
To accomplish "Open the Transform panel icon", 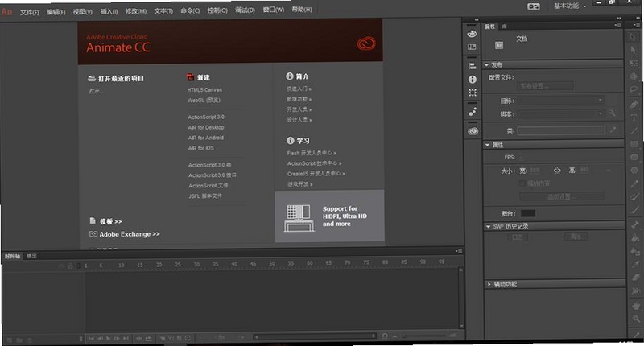I will (x=473, y=93).
